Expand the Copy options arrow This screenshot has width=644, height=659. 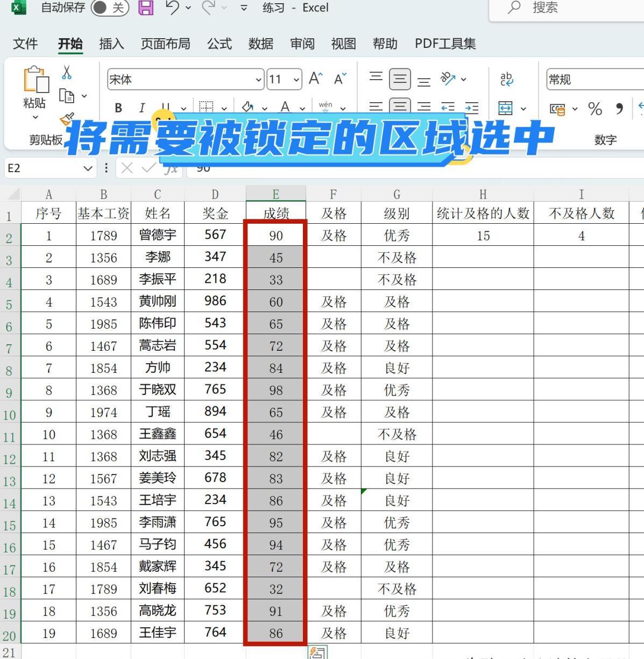click(x=84, y=96)
